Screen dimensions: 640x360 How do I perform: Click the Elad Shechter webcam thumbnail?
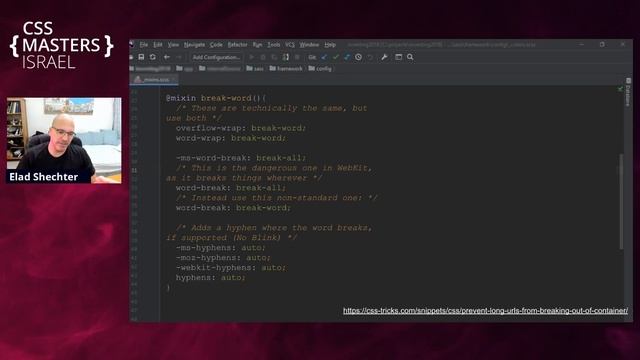(x=64, y=140)
